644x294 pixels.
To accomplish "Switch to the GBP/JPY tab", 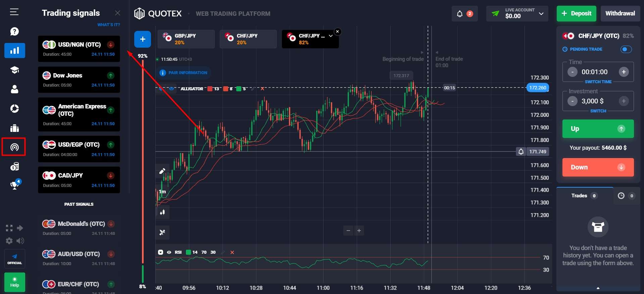I will [186, 39].
